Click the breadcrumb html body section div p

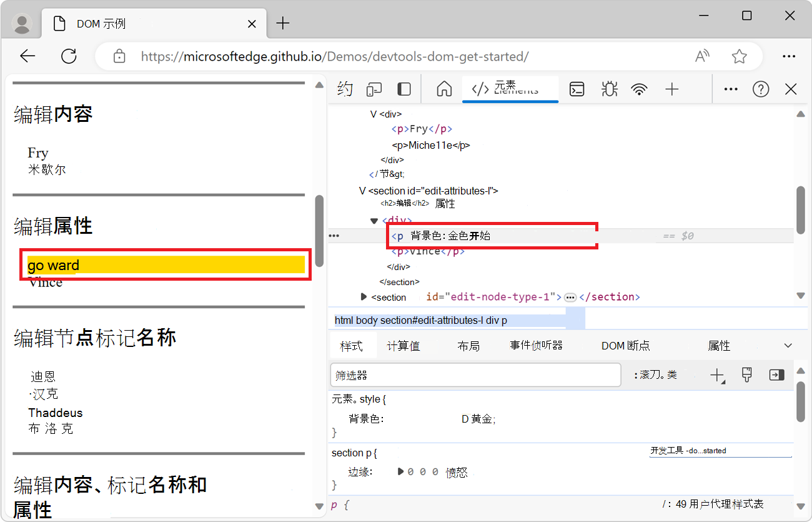[421, 320]
